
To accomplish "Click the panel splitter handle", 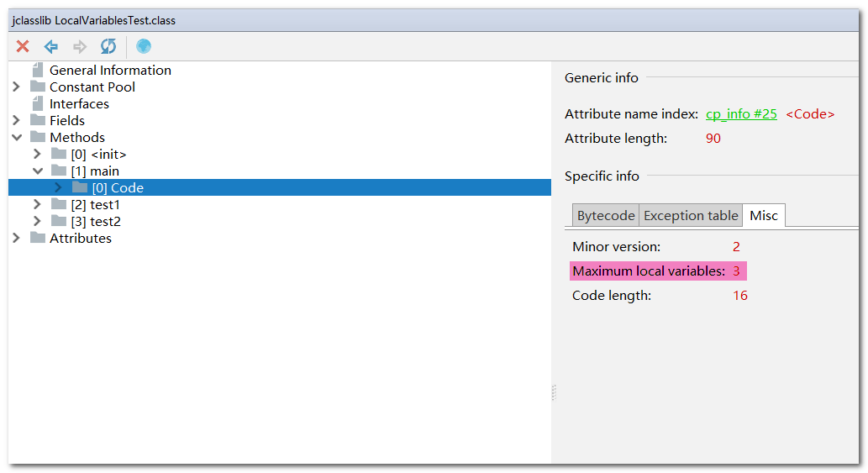I will click(554, 392).
